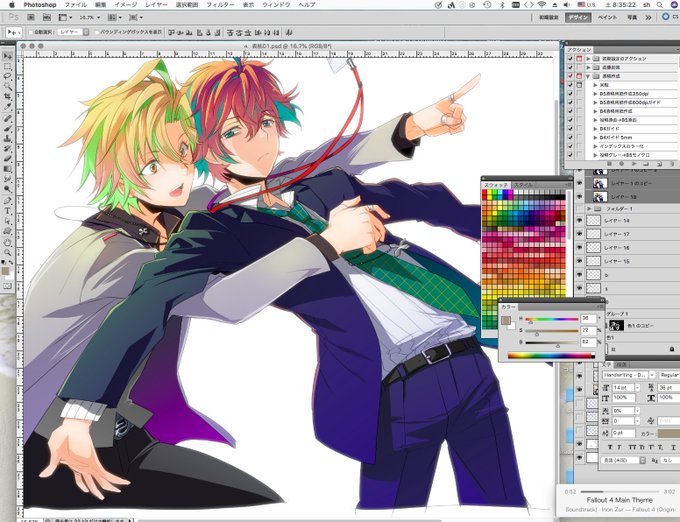Switch to the 段落 tab
The height and width of the screenshot is (522, 680).
621,365
